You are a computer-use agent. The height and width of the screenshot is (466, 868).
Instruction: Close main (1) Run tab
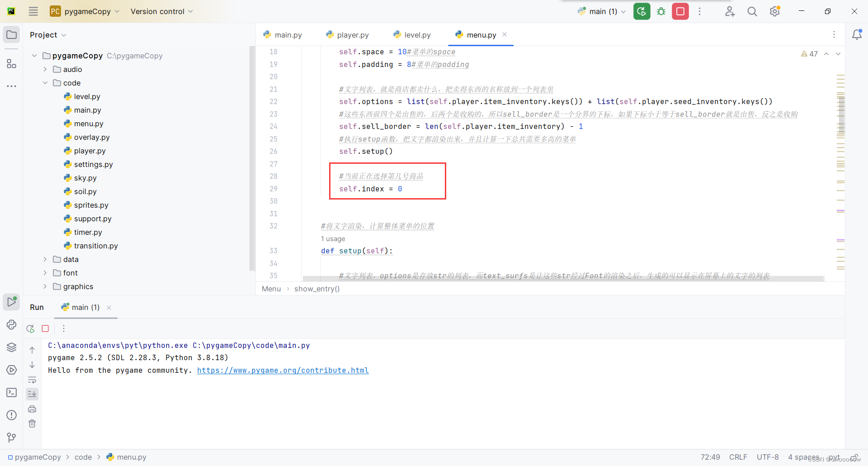pos(109,308)
